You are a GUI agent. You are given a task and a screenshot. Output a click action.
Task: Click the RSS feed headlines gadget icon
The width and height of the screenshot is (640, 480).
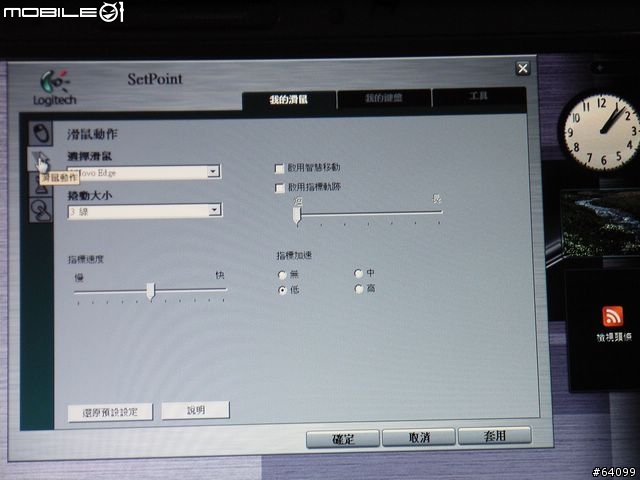tap(613, 317)
